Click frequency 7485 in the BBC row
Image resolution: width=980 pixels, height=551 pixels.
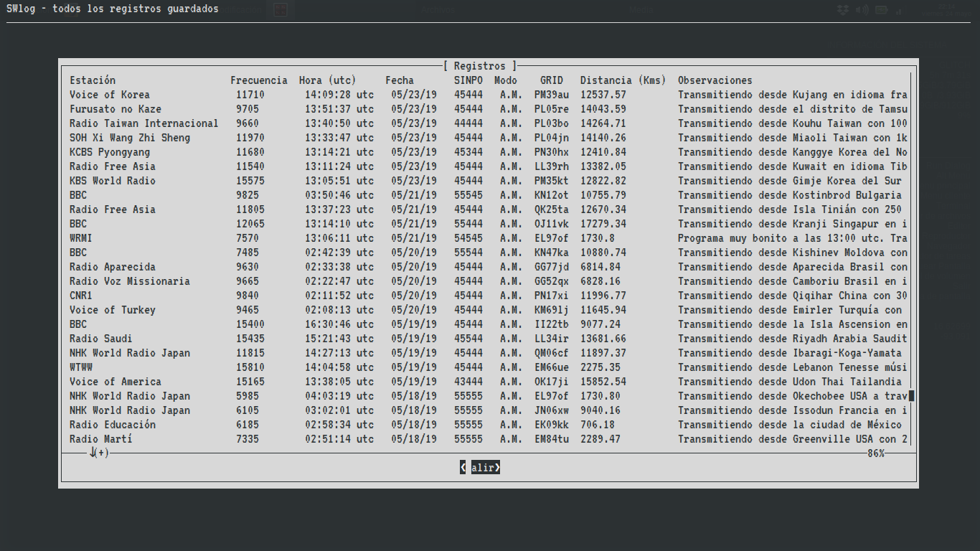(x=248, y=253)
